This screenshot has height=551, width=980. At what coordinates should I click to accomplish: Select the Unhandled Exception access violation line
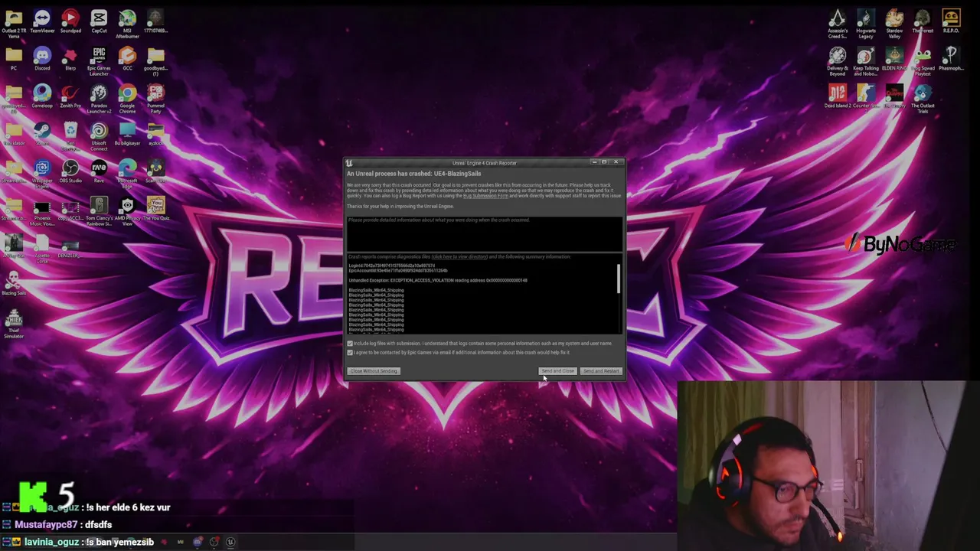[x=438, y=280]
